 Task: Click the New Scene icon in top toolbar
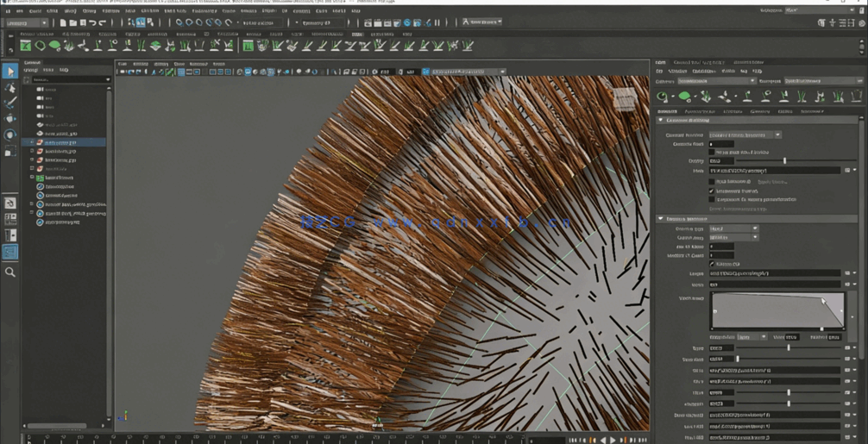click(x=64, y=22)
